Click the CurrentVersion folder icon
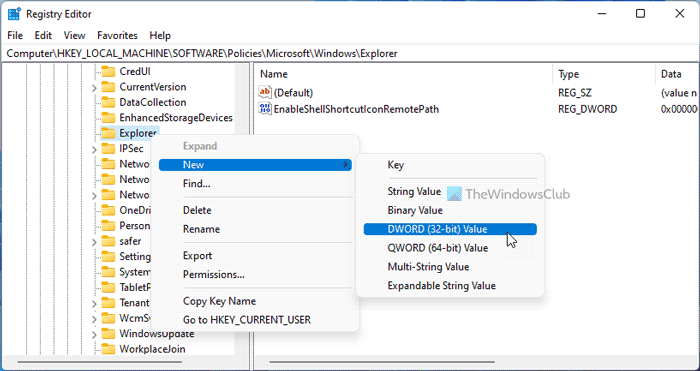Viewport: 700px width, 371px height. [x=108, y=87]
